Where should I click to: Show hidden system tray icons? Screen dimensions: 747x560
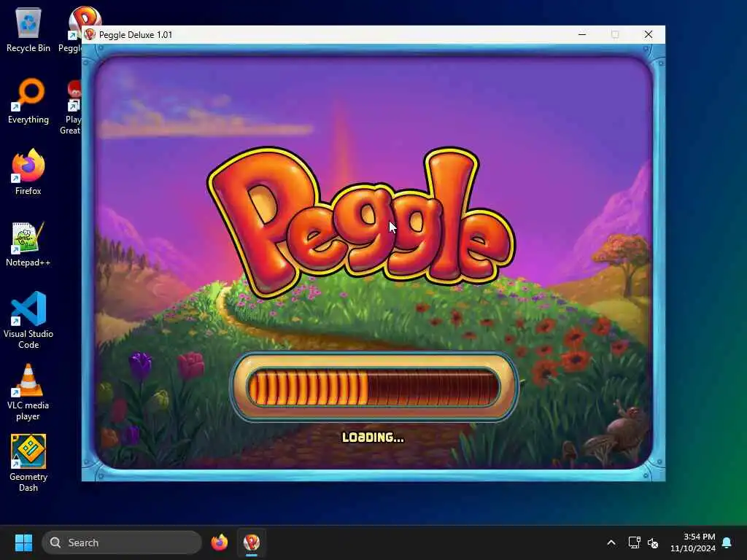[x=611, y=542]
